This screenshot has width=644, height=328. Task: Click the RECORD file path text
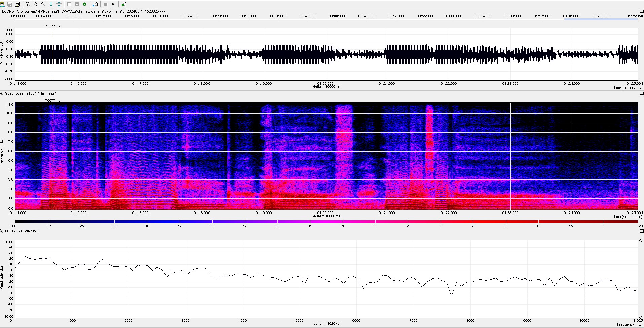pos(83,11)
